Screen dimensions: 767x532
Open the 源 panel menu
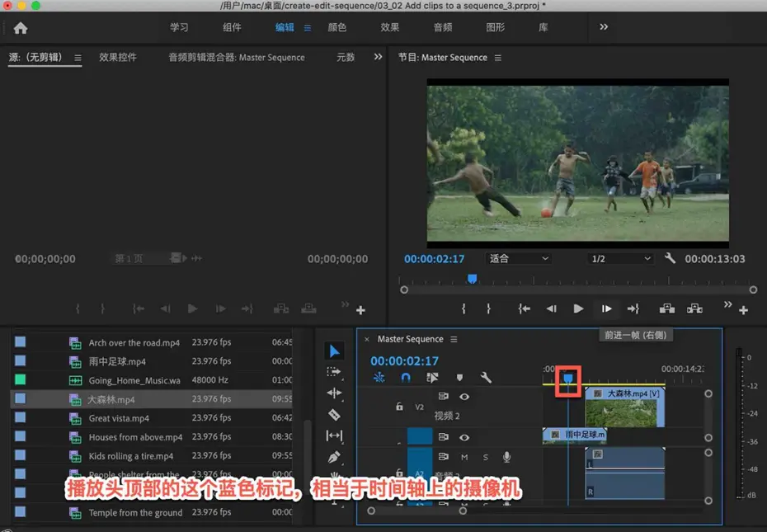click(x=78, y=58)
